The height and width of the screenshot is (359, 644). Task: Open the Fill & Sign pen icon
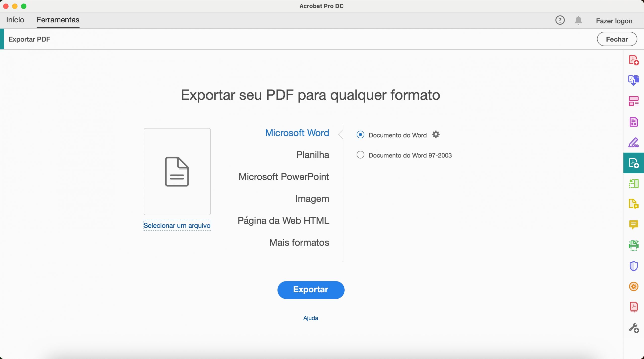point(634,142)
